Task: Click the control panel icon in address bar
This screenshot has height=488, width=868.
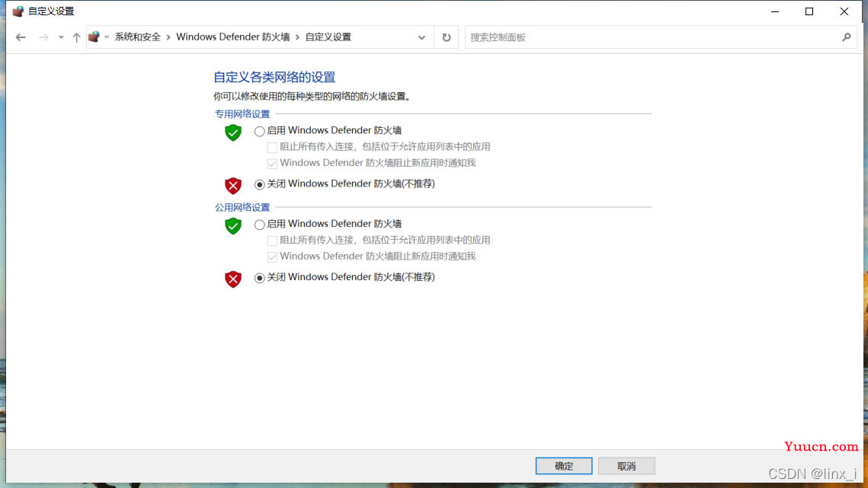Action: 94,37
